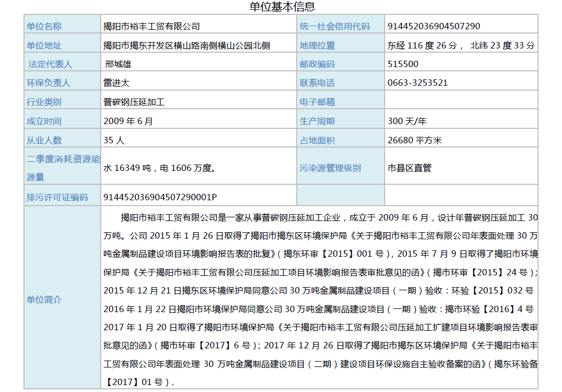Click company name 揭阳市裕丰工贸有限公司 in the 单位名称 row
Image resolution: width=562 pixels, height=392 pixels.
(x=152, y=26)
